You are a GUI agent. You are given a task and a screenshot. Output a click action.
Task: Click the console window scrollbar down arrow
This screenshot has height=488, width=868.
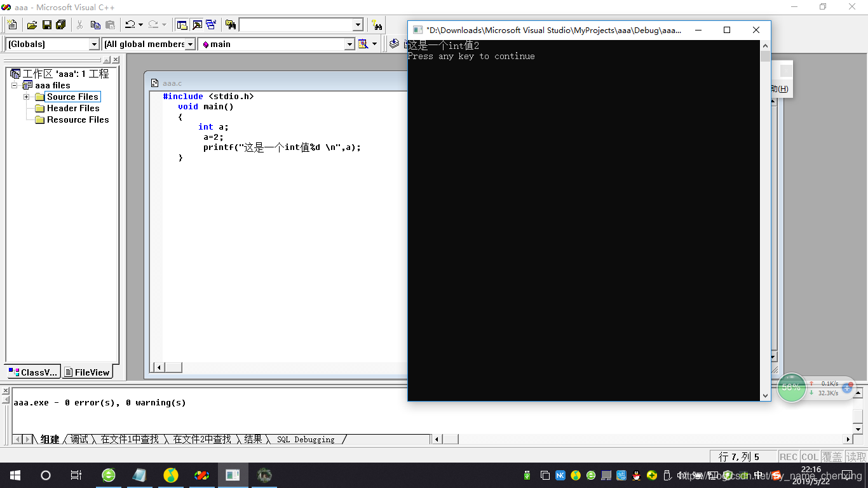tap(765, 396)
